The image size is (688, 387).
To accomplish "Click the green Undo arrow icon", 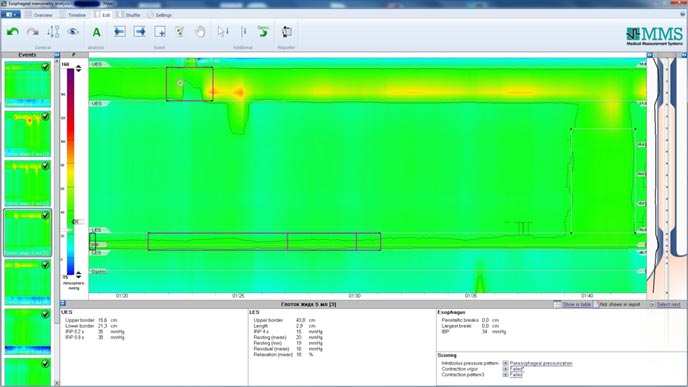I will [13, 32].
